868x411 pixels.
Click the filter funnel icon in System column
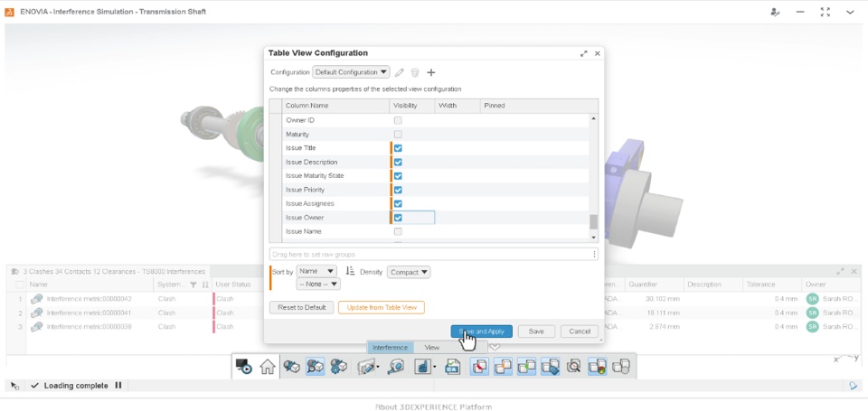193,285
